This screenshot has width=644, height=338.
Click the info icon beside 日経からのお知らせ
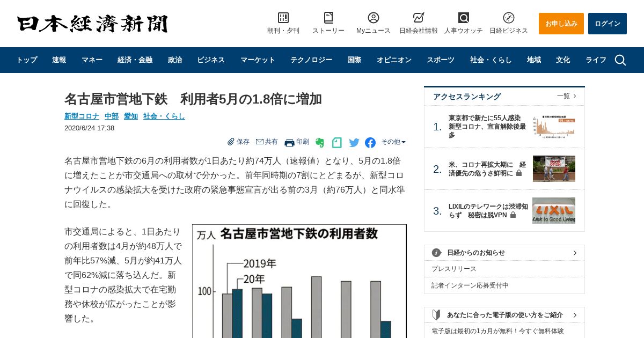pyautogui.click(x=437, y=253)
